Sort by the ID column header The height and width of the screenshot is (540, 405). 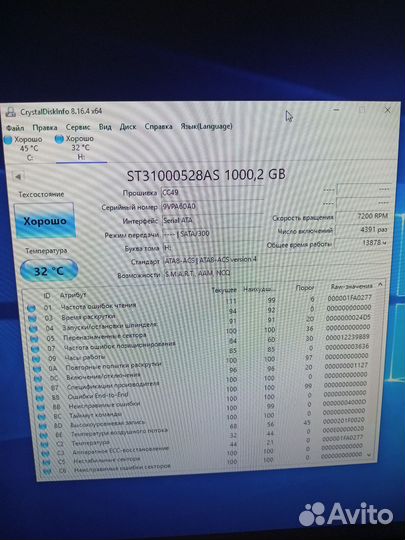pos(46,295)
